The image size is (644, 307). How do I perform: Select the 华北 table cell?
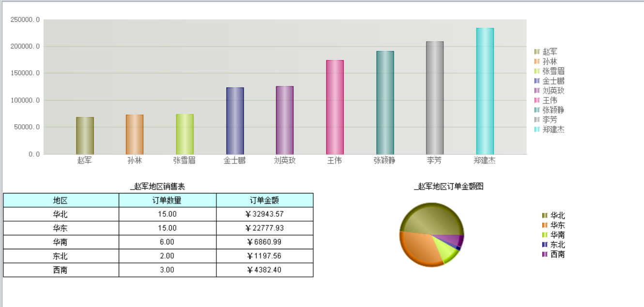click(x=61, y=214)
